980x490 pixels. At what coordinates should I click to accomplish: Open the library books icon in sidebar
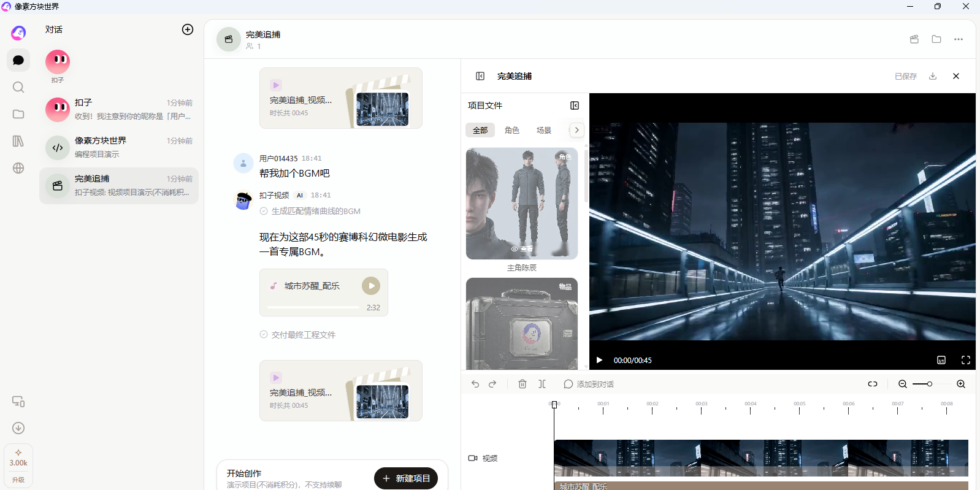(18, 141)
